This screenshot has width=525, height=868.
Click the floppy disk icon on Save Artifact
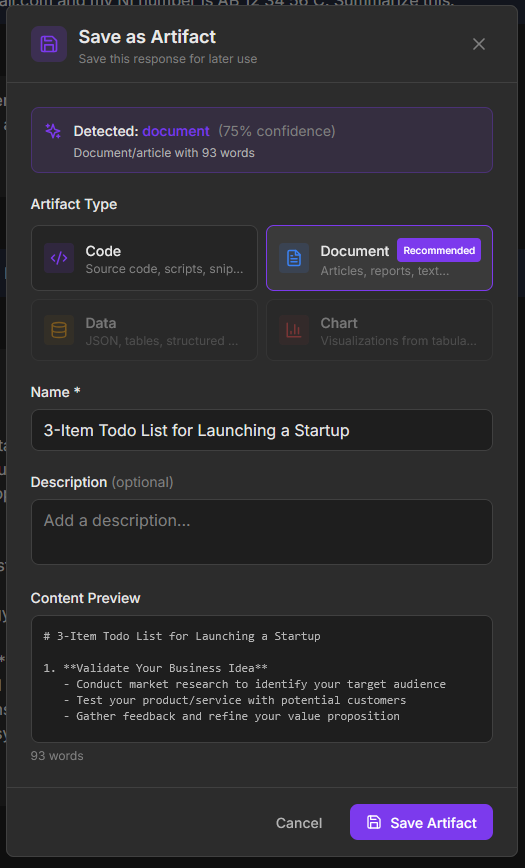click(x=374, y=822)
